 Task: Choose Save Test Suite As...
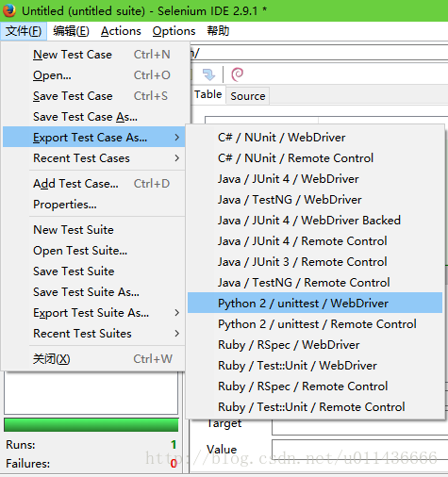click(x=93, y=292)
